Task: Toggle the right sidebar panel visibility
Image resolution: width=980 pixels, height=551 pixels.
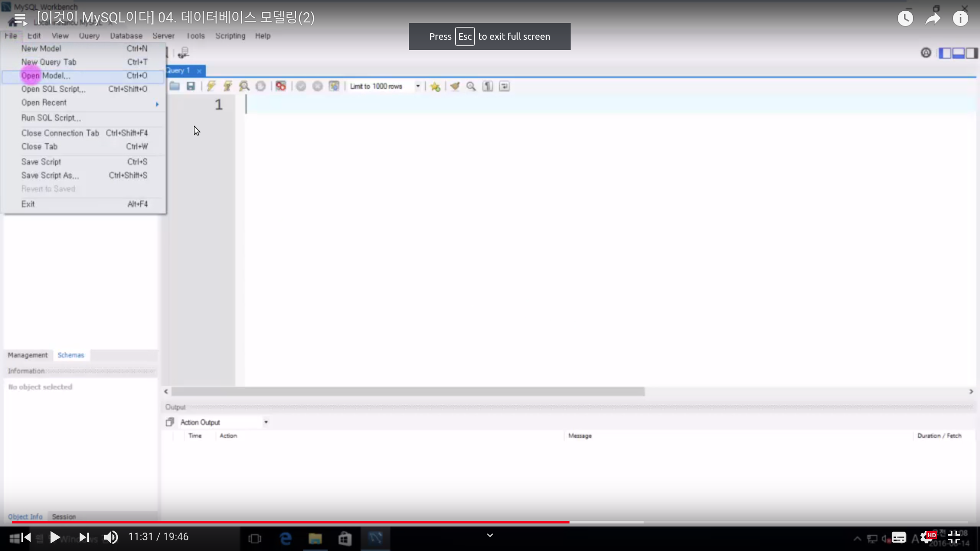Action: [x=971, y=53]
